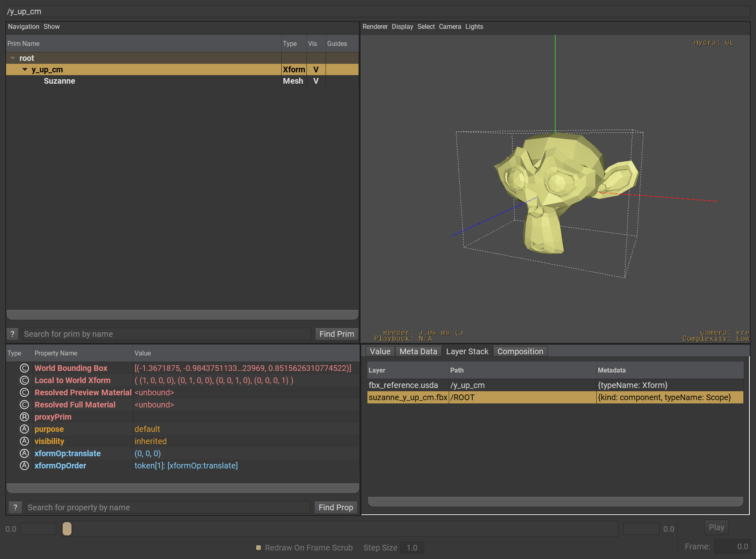Click the computed icon beside World Bounding Box
756x559 pixels.
tap(24, 368)
